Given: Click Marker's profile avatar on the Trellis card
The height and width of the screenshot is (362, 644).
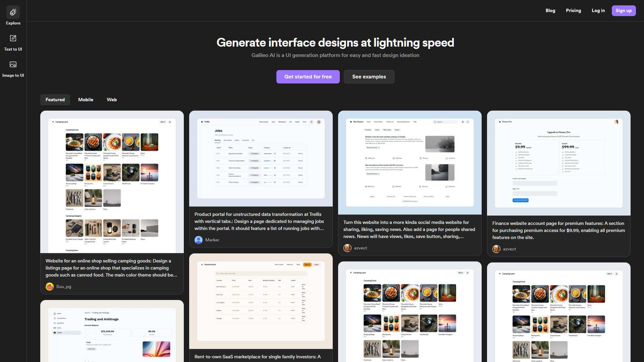Looking at the screenshot, I should (x=198, y=240).
